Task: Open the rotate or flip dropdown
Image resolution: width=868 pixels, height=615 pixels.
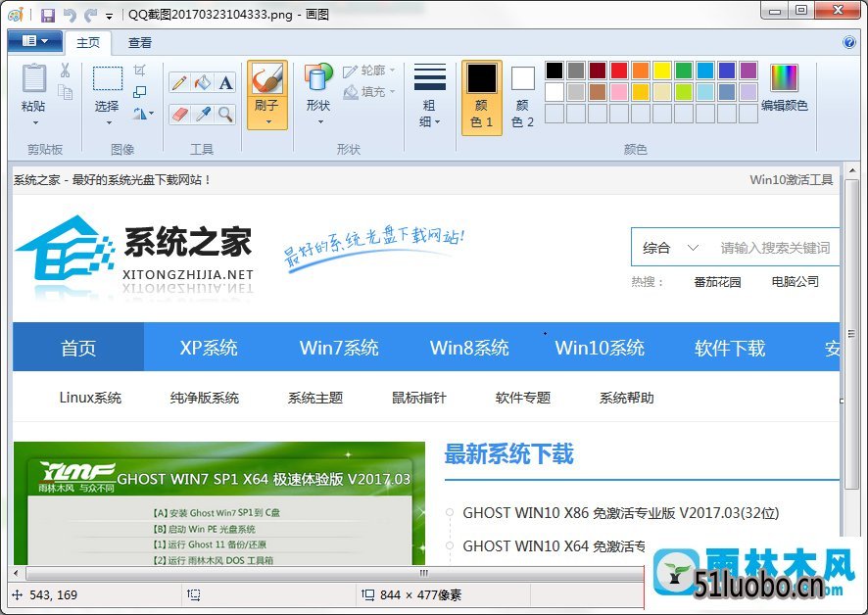Action: tap(143, 114)
